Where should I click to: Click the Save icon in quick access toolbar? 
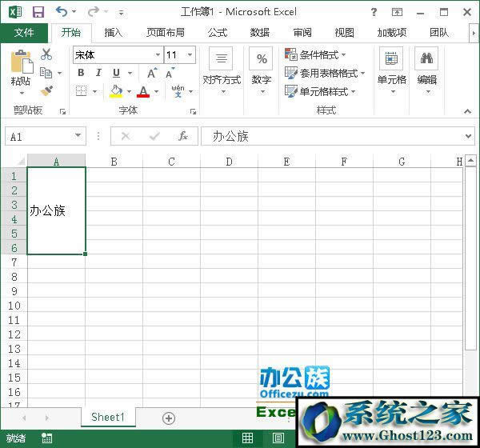coord(38,12)
